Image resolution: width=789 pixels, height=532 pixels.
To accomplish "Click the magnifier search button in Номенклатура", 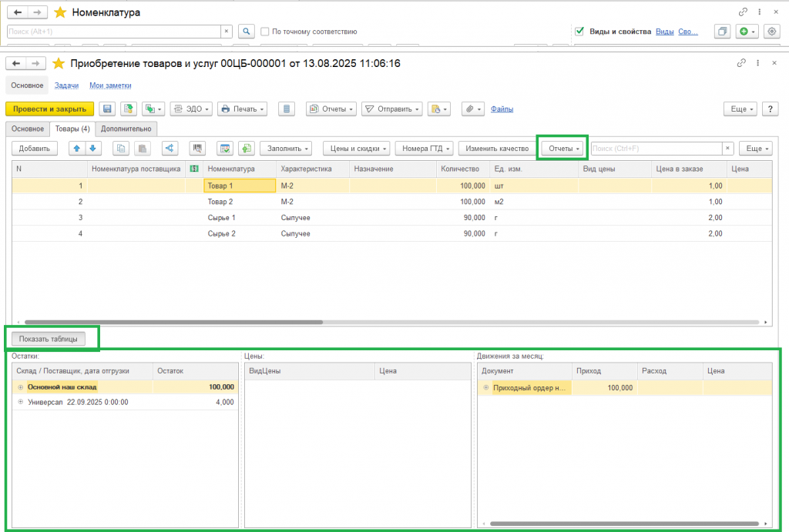I will coord(246,32).
